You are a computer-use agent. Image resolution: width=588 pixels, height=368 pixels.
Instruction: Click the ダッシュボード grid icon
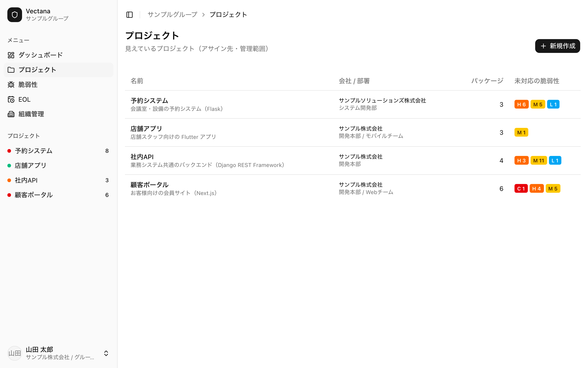click(11, 55)
